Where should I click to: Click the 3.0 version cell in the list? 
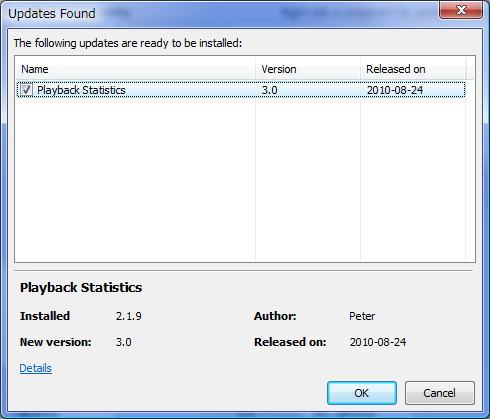point(269,90)
